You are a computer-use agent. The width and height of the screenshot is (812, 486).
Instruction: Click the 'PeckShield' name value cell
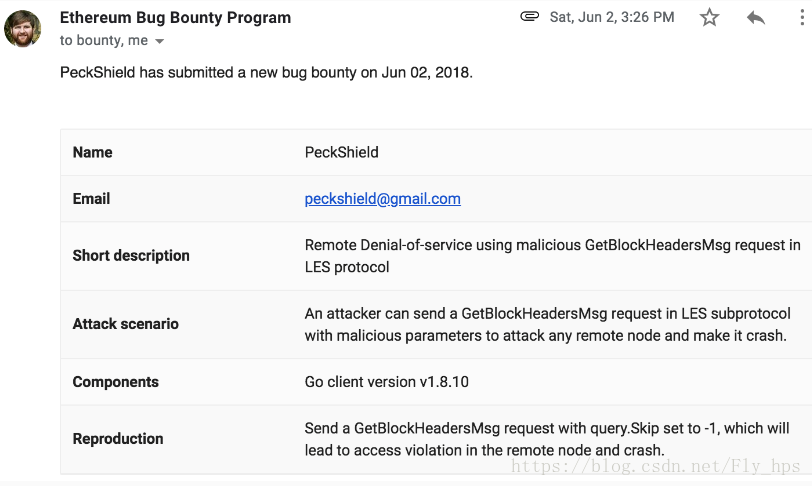coord(341,152)
